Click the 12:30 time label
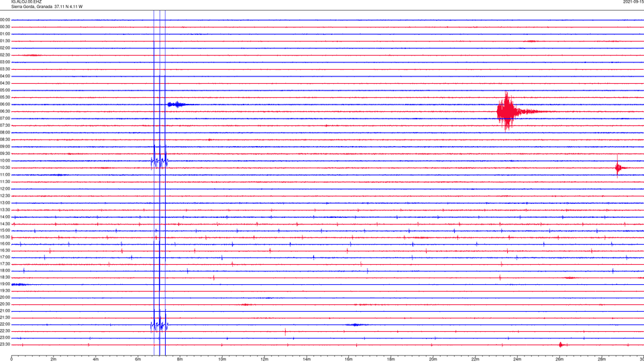 coord(5,196)
